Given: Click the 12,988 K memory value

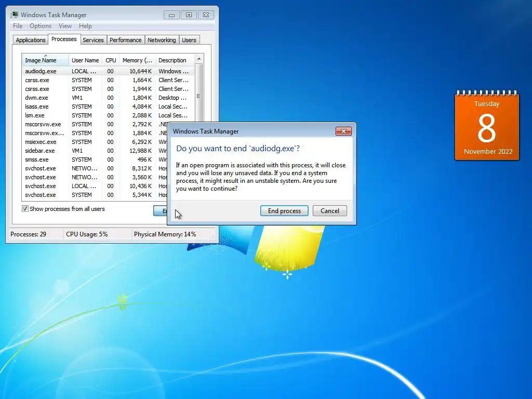Looking at the screenshot, I should coord(140,151).
